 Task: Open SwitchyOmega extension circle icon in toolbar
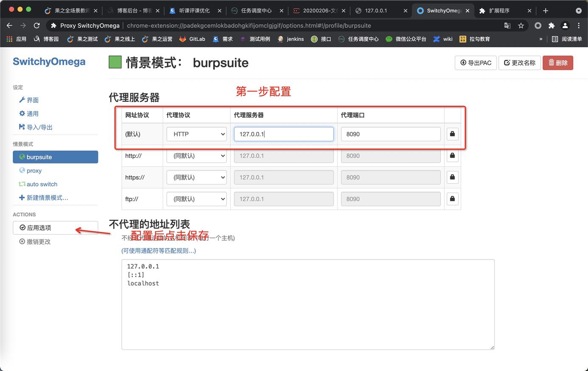(538, 25)
